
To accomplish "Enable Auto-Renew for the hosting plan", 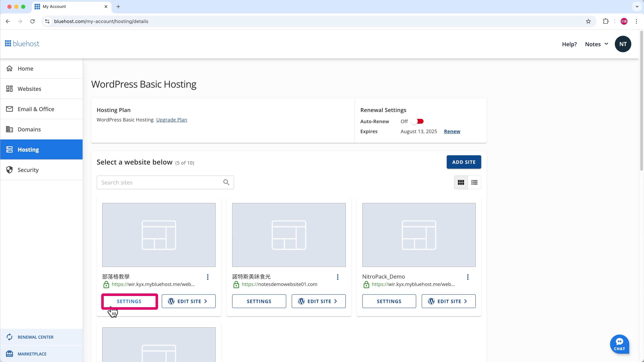I will click(x=417, y=121).
